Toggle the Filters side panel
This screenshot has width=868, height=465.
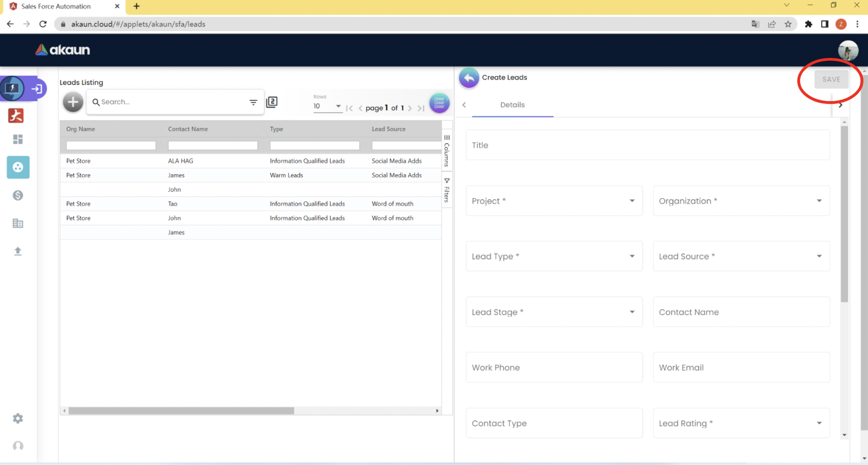[447, 190]
